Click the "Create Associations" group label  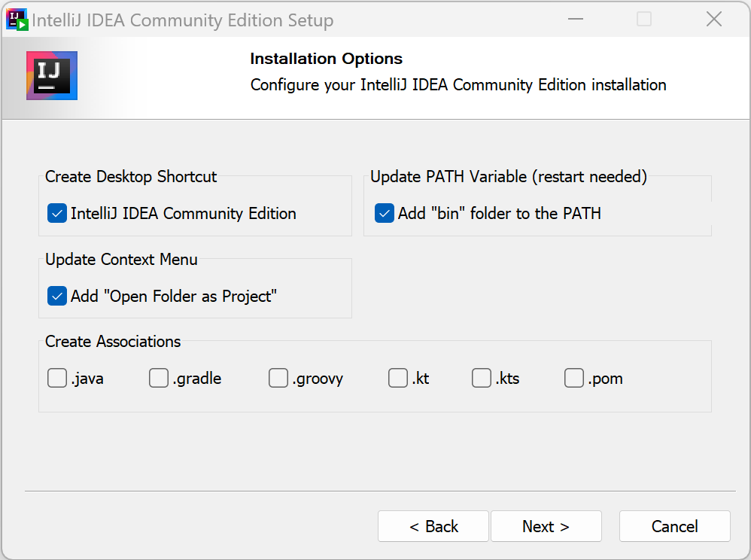click(113, 342)
